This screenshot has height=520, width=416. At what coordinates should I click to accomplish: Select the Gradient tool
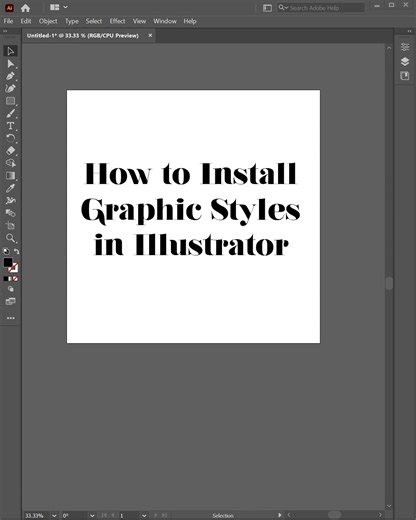pos(10,176)
